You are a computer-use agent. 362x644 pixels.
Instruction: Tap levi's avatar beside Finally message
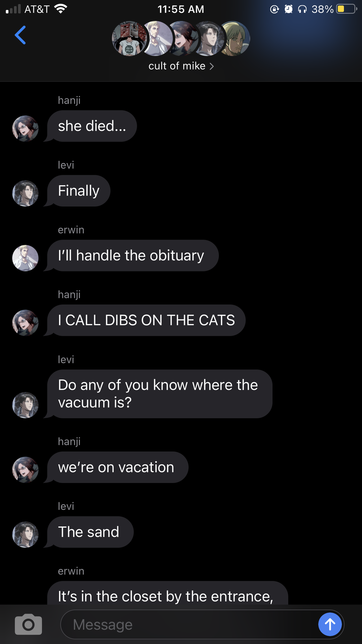click(x=25, y=194)
